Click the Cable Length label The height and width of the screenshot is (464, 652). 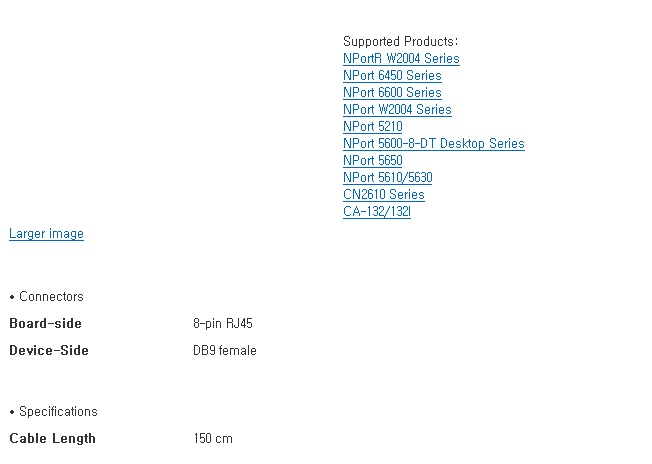[x=52, y=439]
